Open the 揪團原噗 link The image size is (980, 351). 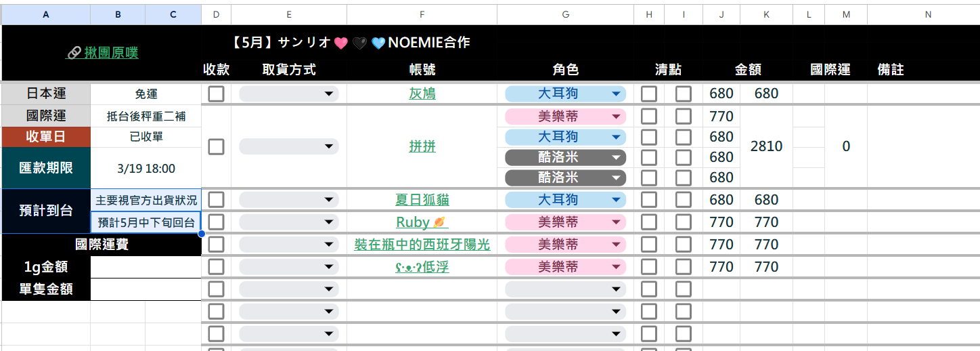(x=111, y=52)
